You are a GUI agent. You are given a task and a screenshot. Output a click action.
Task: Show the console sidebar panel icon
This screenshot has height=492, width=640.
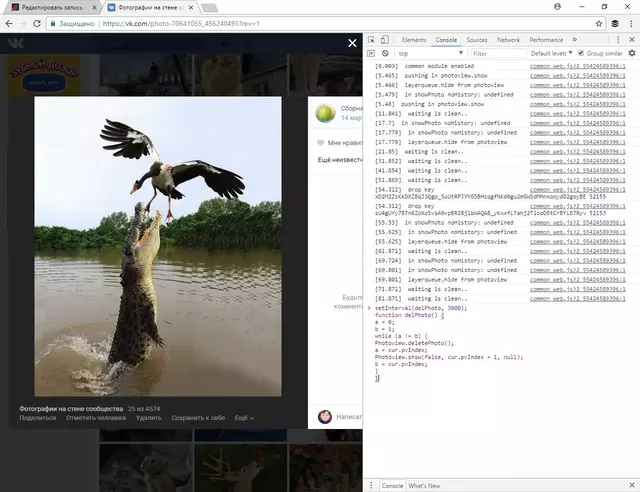point(371,53)
